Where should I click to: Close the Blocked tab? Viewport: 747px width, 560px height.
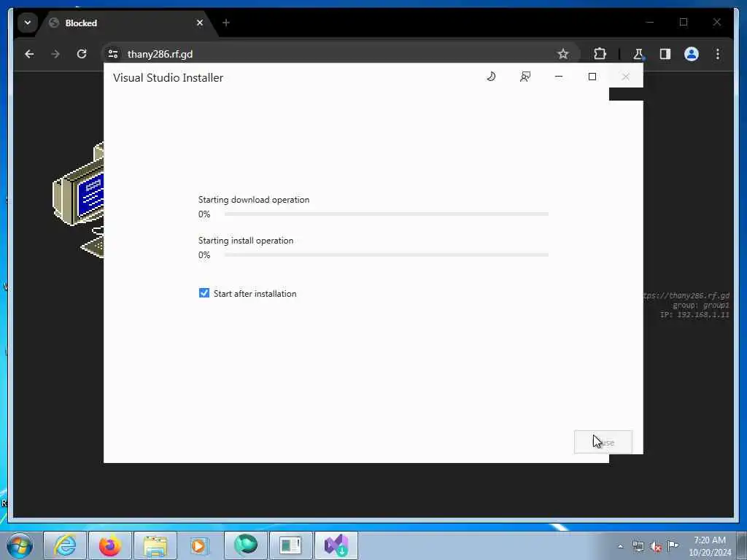[200, 23]
